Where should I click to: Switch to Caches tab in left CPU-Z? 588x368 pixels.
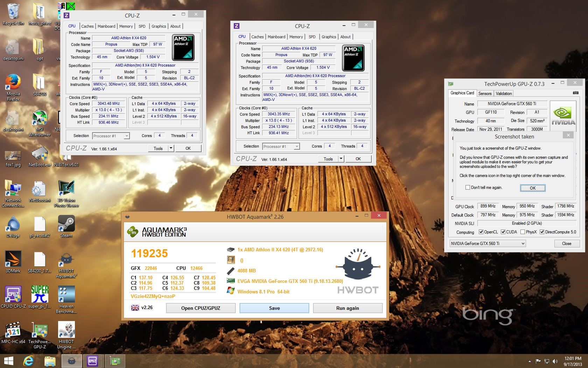click(x=87, y=26)
